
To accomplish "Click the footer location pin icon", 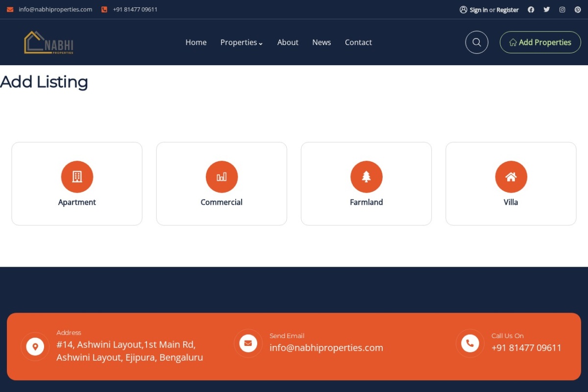I will click(x=35, y=346).
